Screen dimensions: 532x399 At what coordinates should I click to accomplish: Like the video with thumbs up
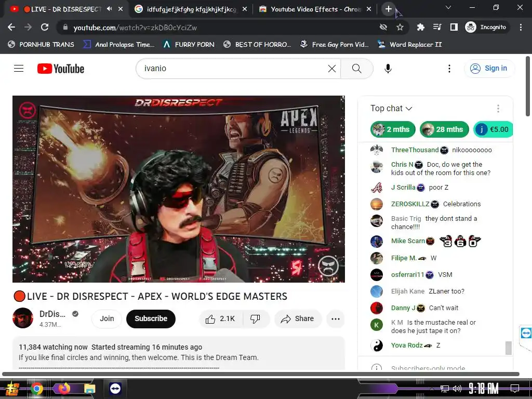[x=221, y=318]
